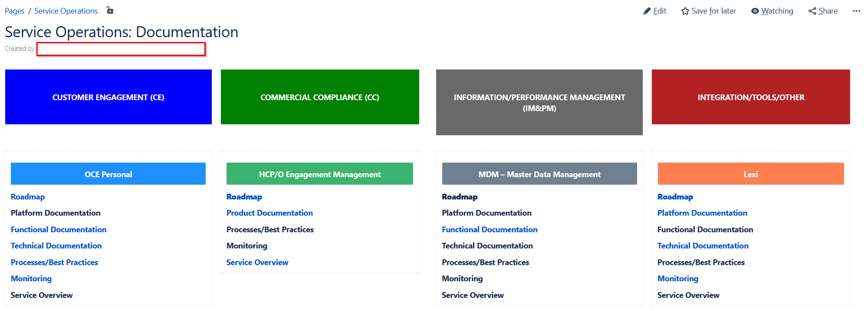Open Service Overview under HCP/O Engagement
Viewport: 868px width, 311px height.
point(257,262)
